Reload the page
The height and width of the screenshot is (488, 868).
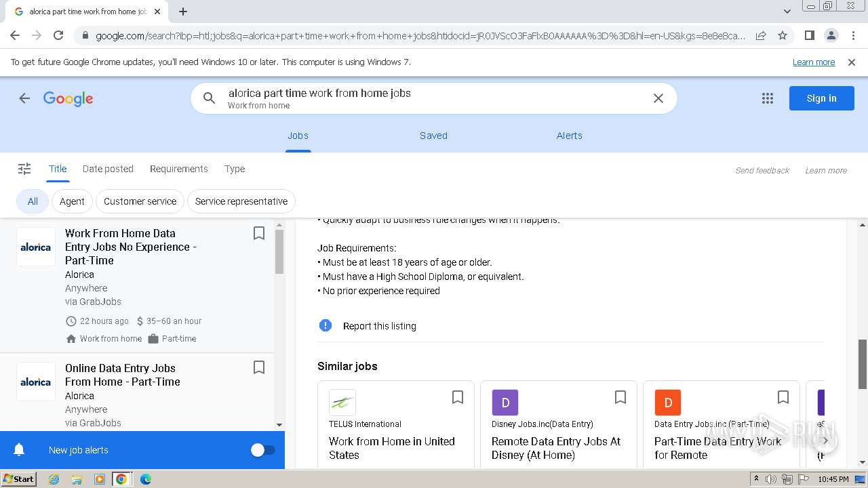pos(58,35)
